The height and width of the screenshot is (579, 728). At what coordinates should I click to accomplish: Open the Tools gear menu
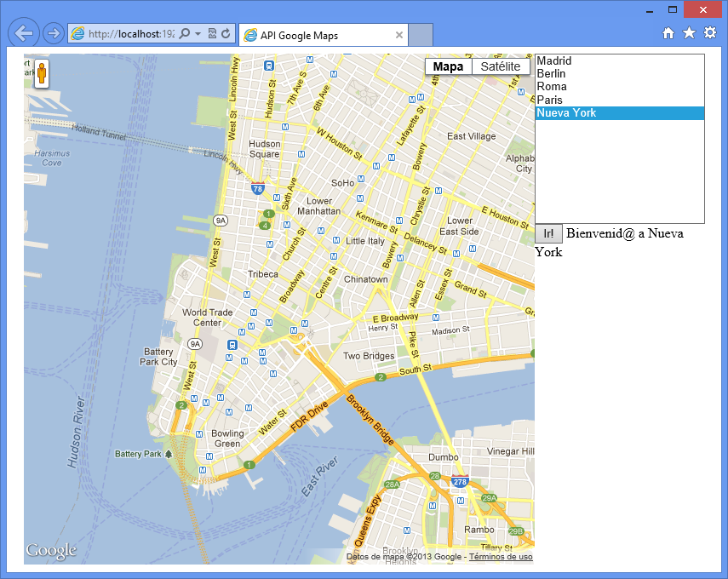[710, 32]
